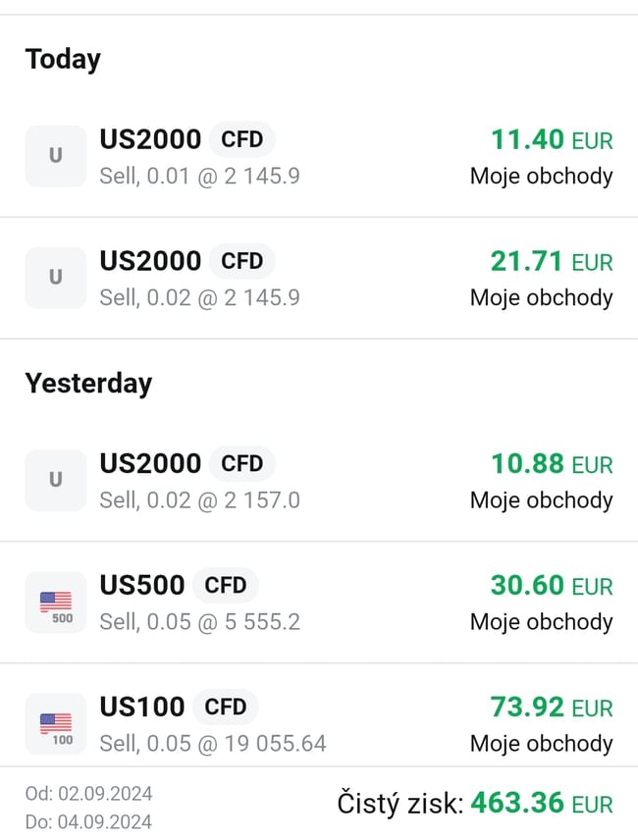This screenshot has width=638, height=840.
Task: Tap the Čistý zisk 463.36 EUR total
Action: coord(475,804)
